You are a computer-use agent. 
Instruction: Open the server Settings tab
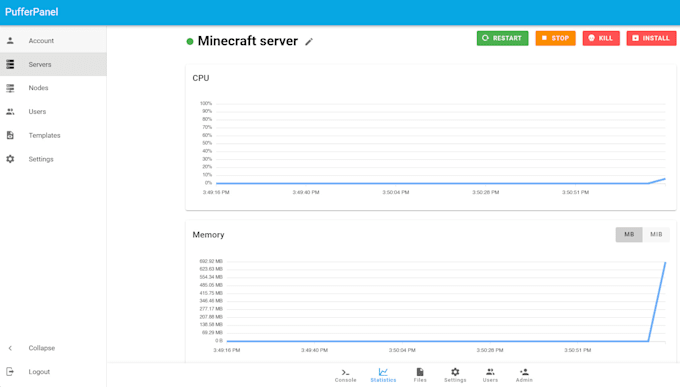click(455, 375)
